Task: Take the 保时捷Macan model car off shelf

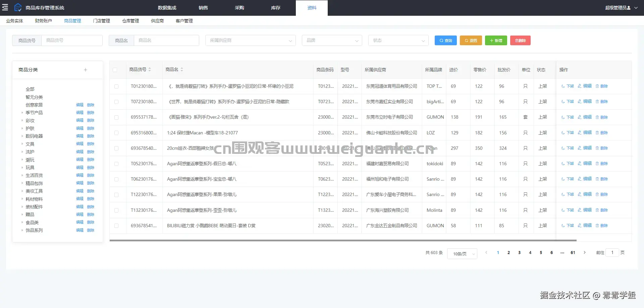Action: 568,133
